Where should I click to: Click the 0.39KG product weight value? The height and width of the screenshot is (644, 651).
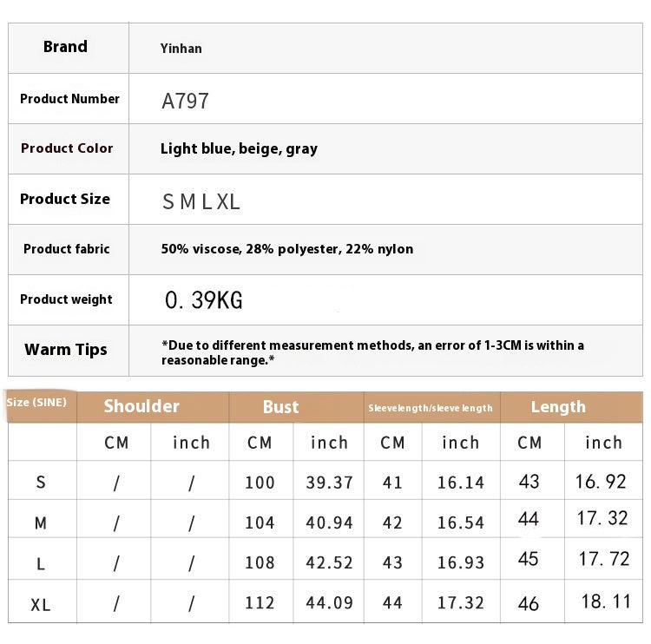click(x=204, y=300)
